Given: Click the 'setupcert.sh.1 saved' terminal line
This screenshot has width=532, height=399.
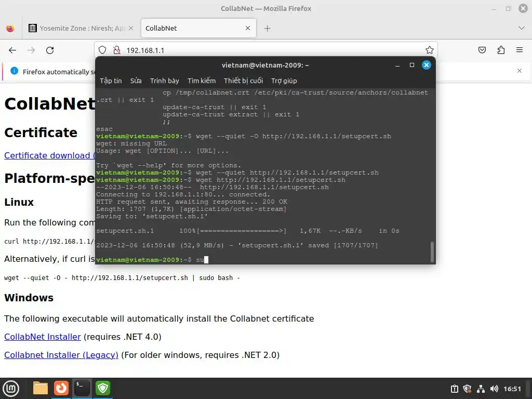Looking at the screenshot, I should click(237, 245).
